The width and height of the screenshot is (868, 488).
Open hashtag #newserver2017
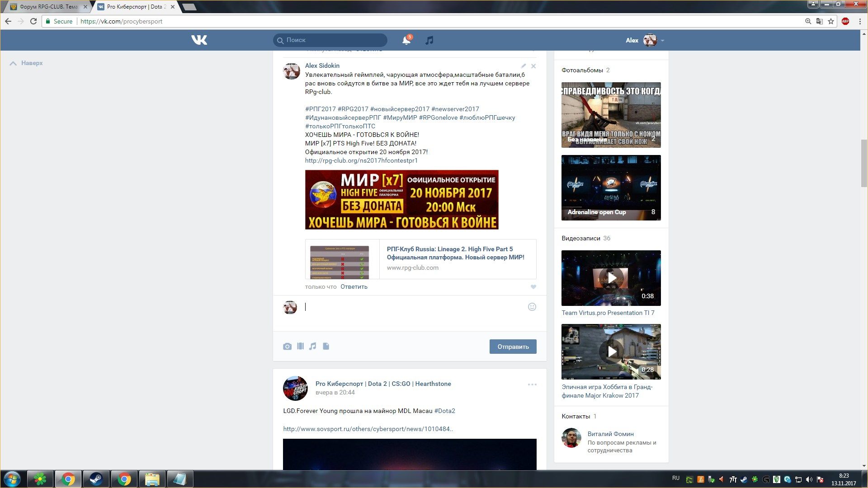pos(455,109)
